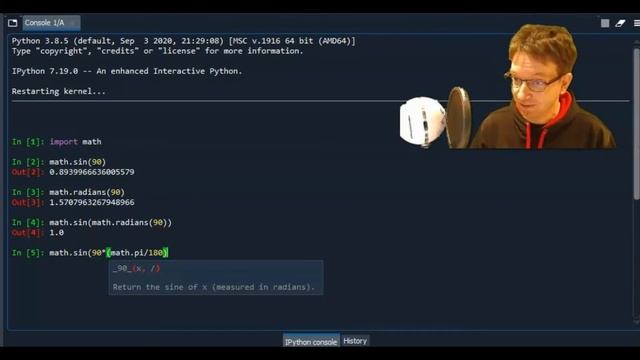
Task: Click the 'import math' line
Action: coord(76,142)
